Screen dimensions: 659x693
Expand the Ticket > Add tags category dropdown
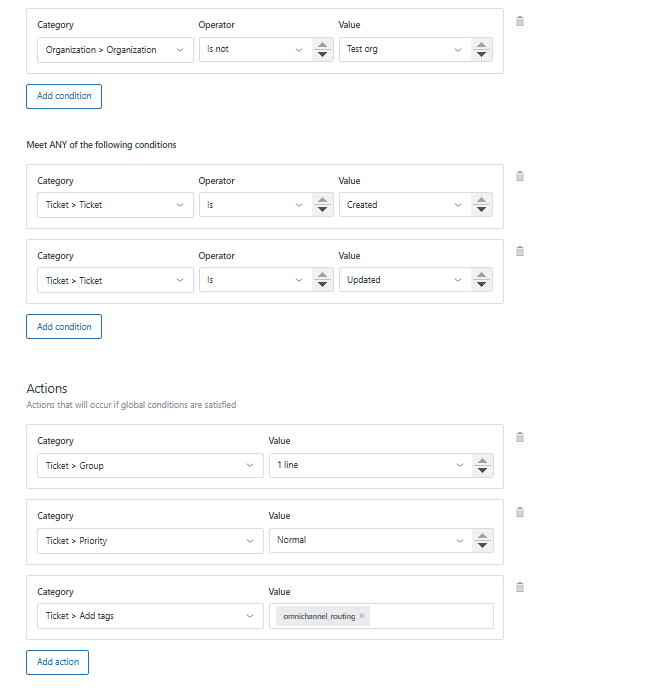[150, 616]
